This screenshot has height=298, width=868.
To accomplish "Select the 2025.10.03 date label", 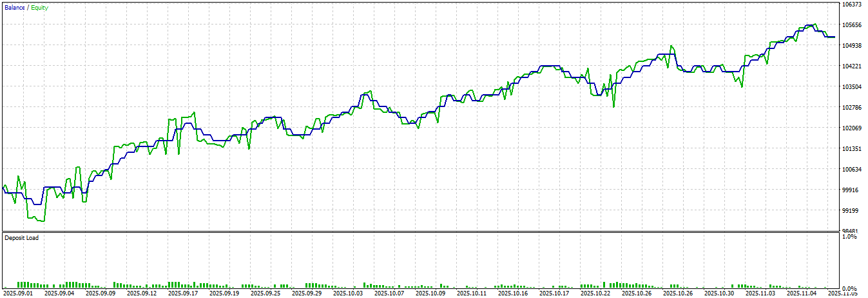I will pyautogui.click(x=348, y=293).
